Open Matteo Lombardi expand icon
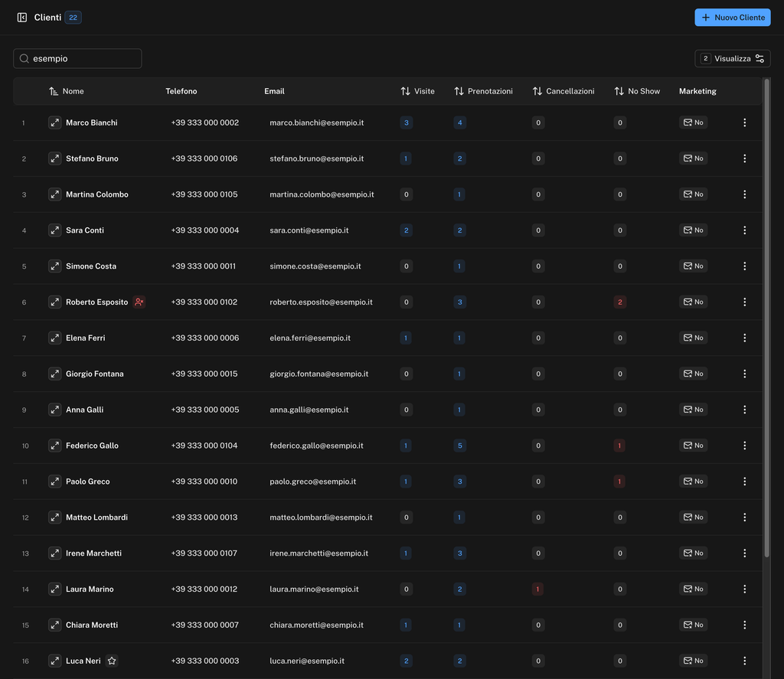Image resolution: width=784 pixels, height=679 pixels. tap(54, 517)
